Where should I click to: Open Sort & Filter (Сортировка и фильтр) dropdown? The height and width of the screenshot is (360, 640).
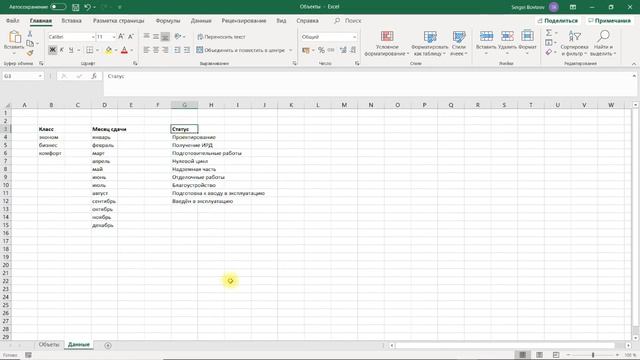574,43
